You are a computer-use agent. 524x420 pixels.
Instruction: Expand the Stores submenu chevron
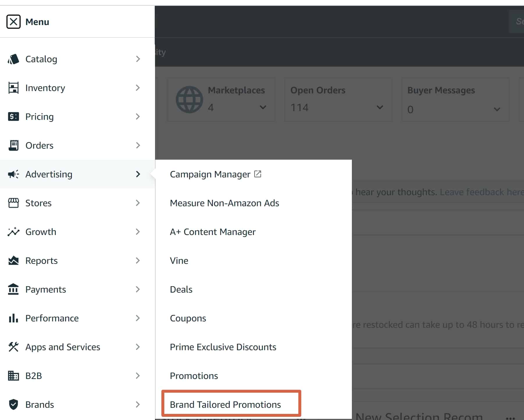click(x=138, y=203)
